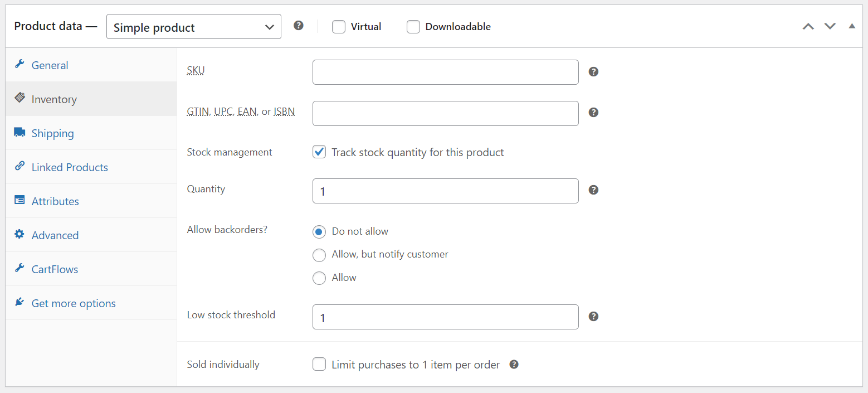Click the tag icon beside Inventory
The image size is (868, 393).
click(x=19, y=99)
